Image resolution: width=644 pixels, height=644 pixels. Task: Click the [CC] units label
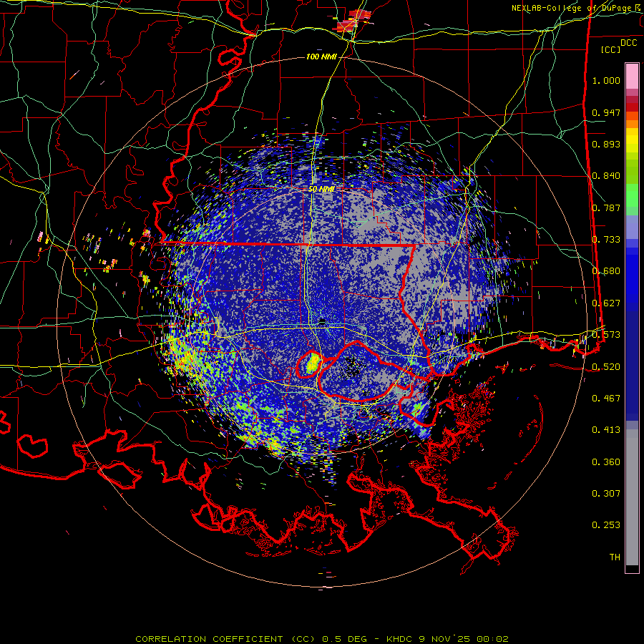pyautogui.click(x=611, y=49)
